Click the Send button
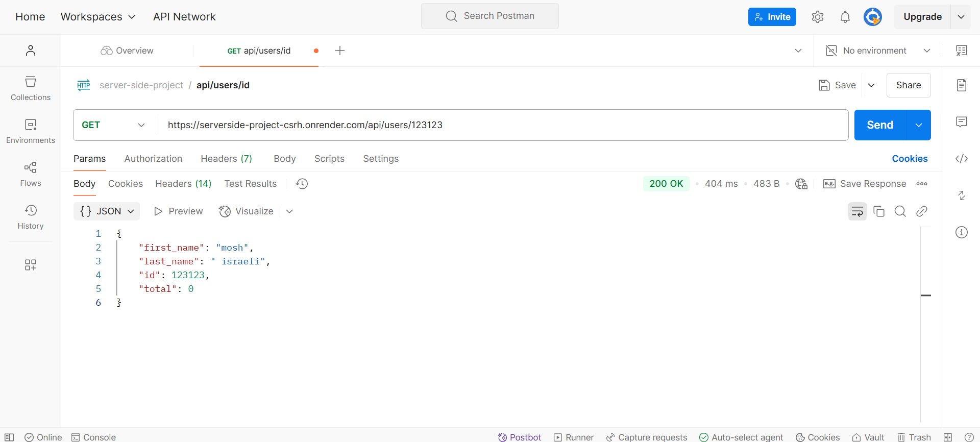This screenshot has height=442, width=980. (879, 125)
